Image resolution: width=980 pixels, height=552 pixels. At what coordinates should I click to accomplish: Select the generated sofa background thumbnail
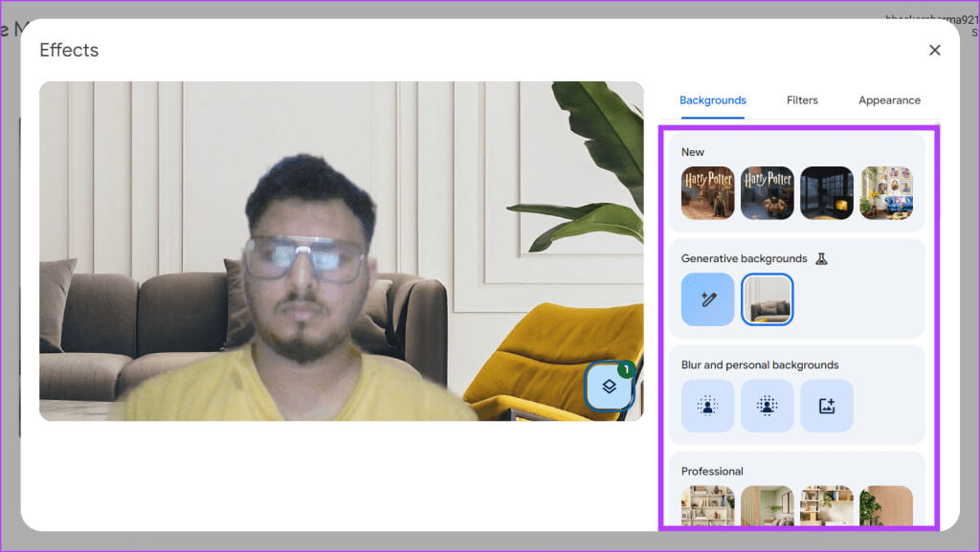(x=767, y=299)
